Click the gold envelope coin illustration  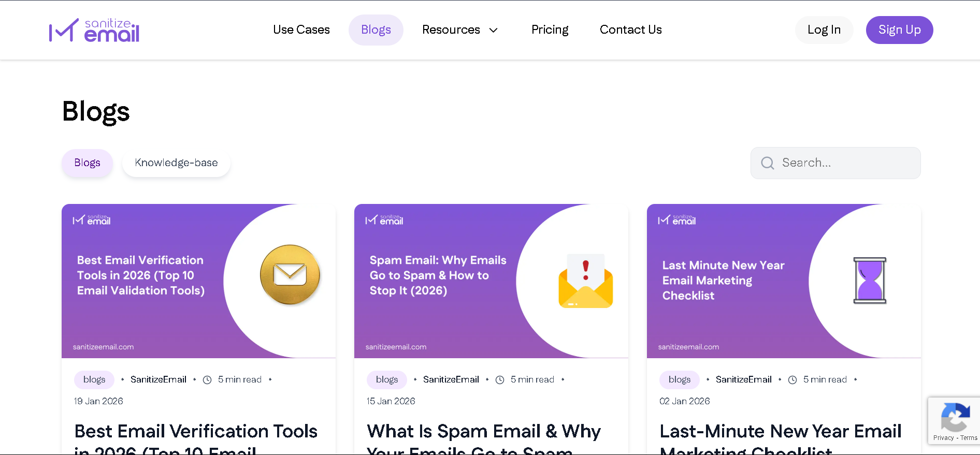[290, 275]
